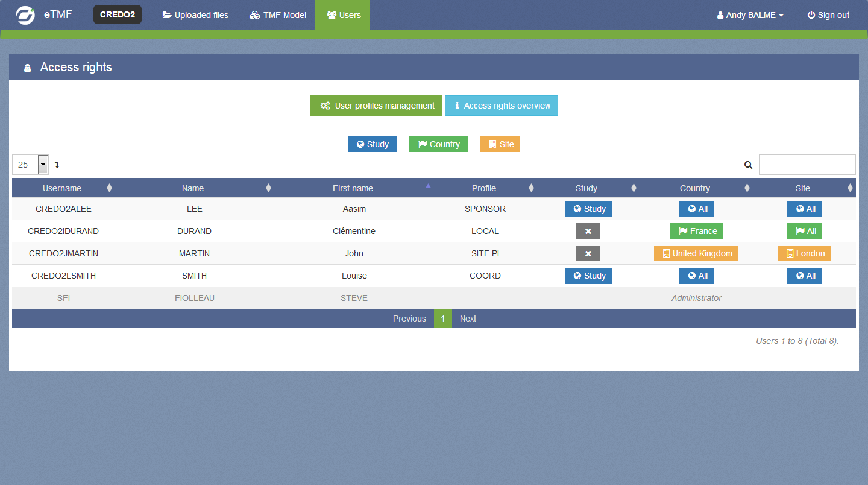The height and width of the screenshot is (485, 868).
Task: Click France country badge for DURAND
Action: pos(696,231)
